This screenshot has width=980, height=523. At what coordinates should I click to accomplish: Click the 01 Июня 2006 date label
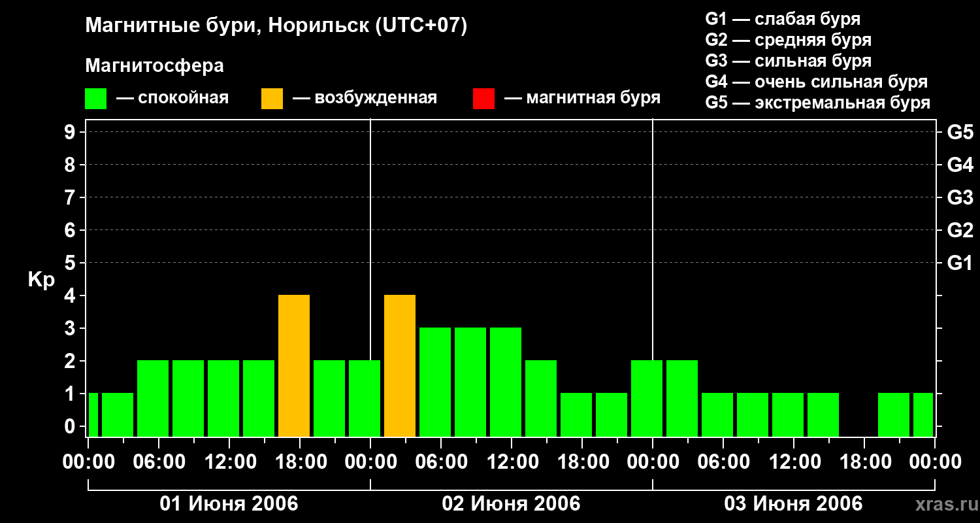229,504
